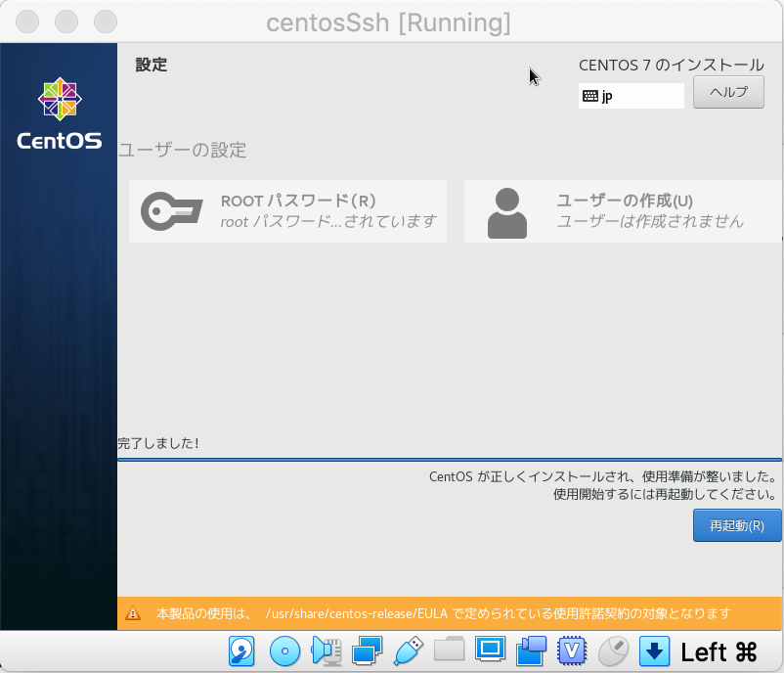Click the hard disk activity status icon

point(240,651)
